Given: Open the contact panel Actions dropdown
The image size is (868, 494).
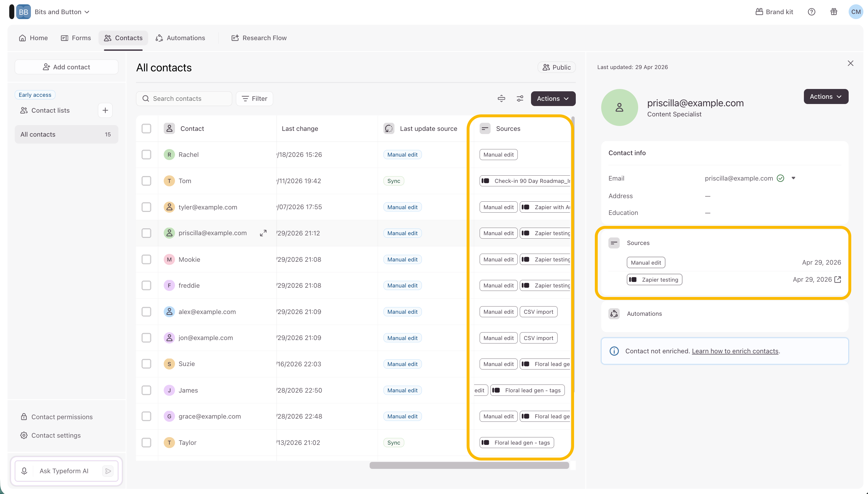Looking at the screenshot, I should coord(826,97).
